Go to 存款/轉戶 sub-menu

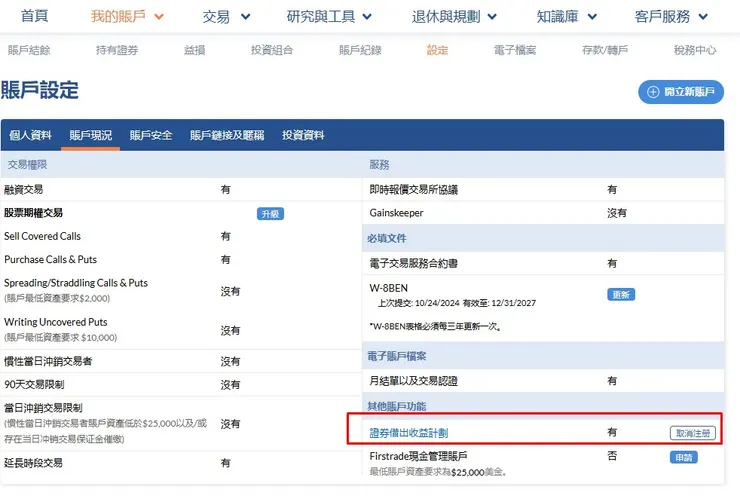[605, 50]
